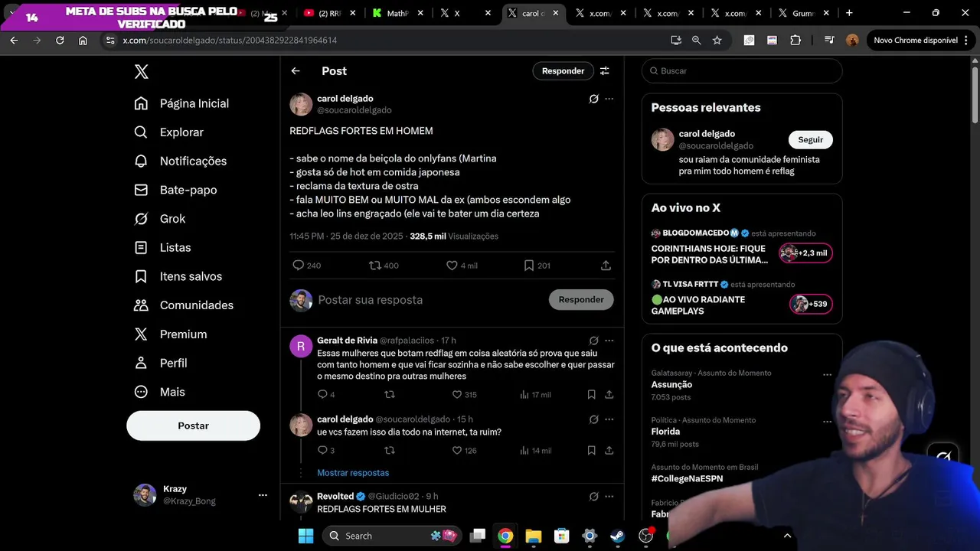Click reply icon with 4 on Geralt's reply
The image size is (980, 551).
tap(322, 395)
